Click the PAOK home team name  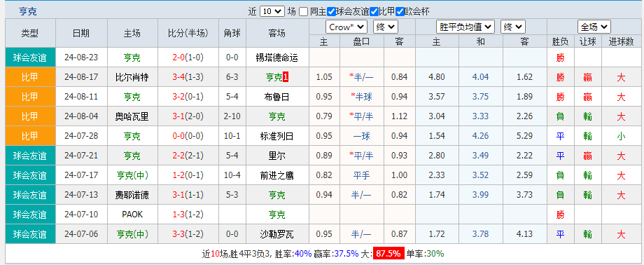132,215
